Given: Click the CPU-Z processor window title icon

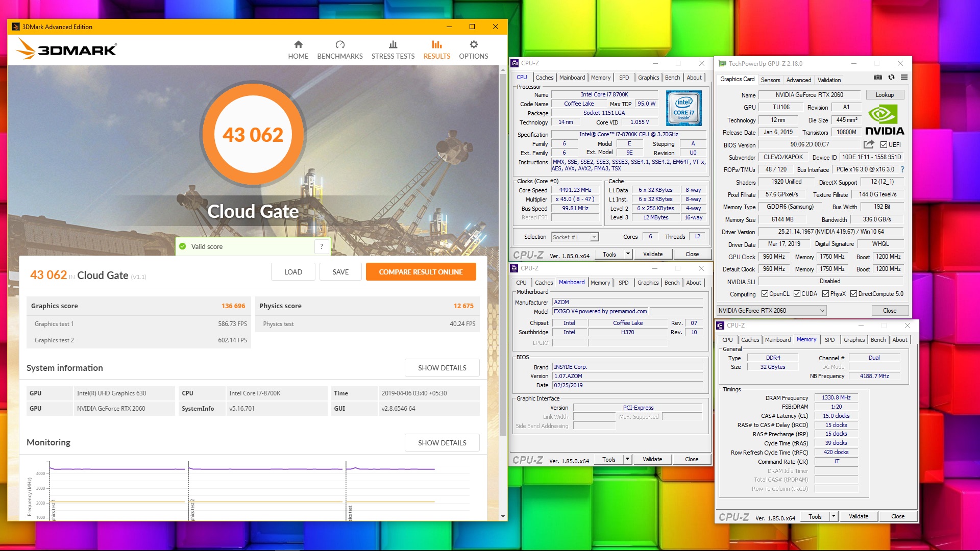Looking at the screenshot, I should click(515, 63).
